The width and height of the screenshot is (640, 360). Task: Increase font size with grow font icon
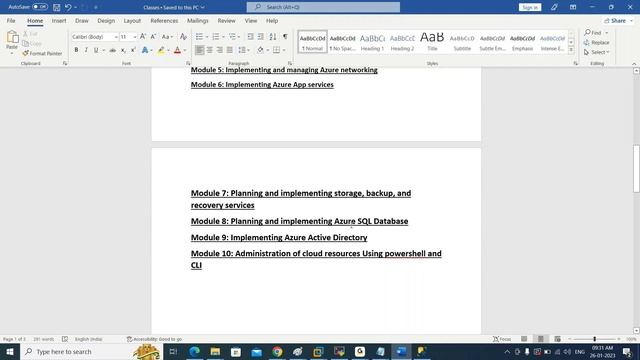click(x=143, y=37)
